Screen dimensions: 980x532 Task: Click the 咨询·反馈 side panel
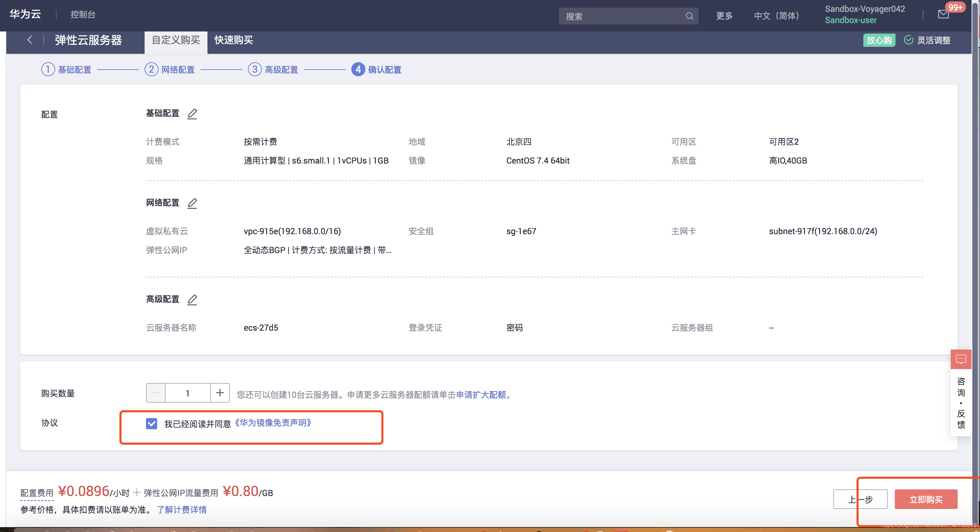(961, 403)
